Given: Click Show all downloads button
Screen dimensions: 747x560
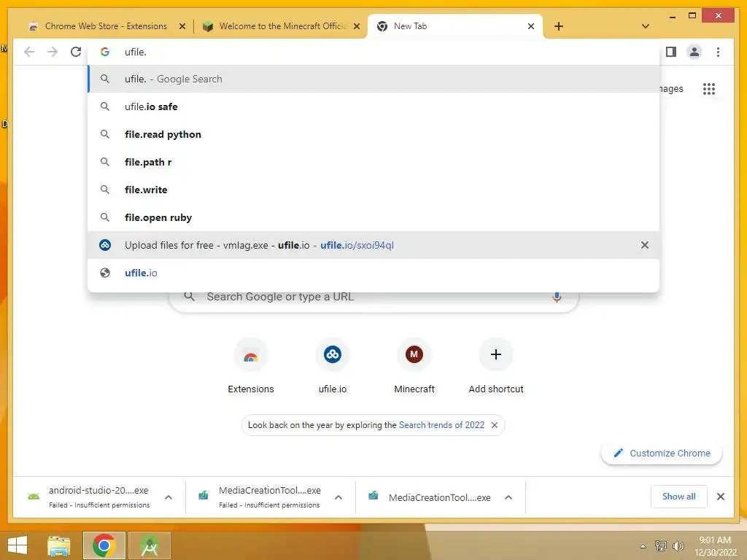Looking at the screenshot, I should click(679, 497).
